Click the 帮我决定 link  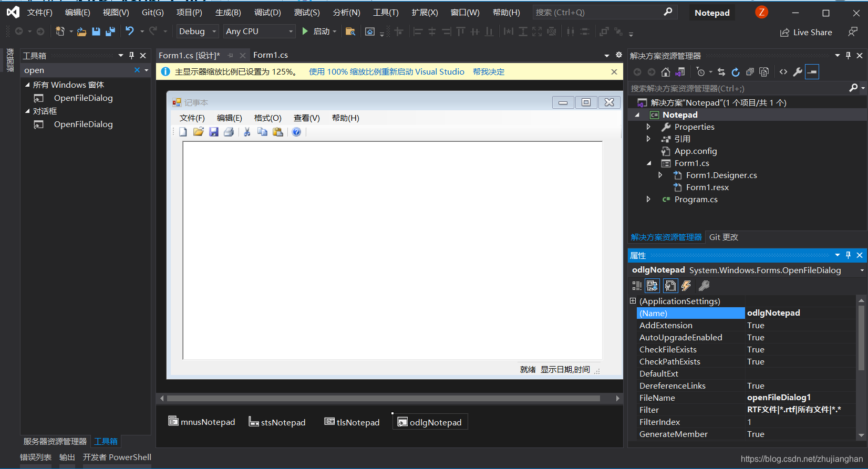489,72
